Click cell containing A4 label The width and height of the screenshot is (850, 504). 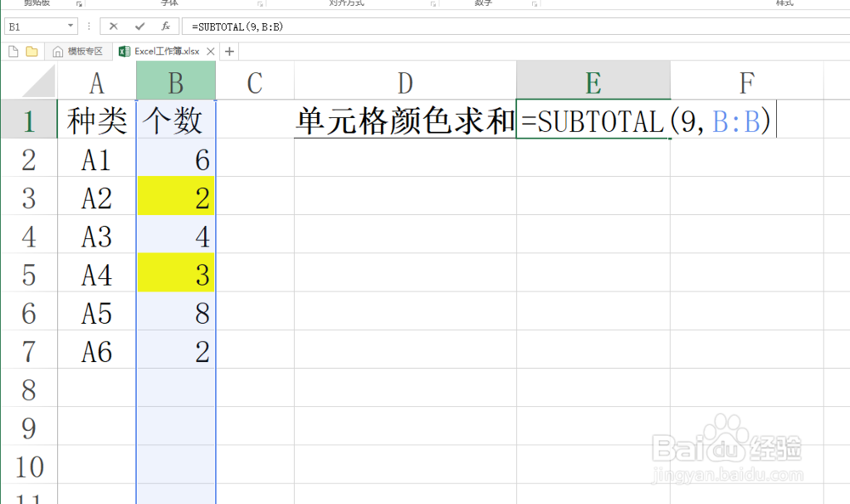point(97,273)
